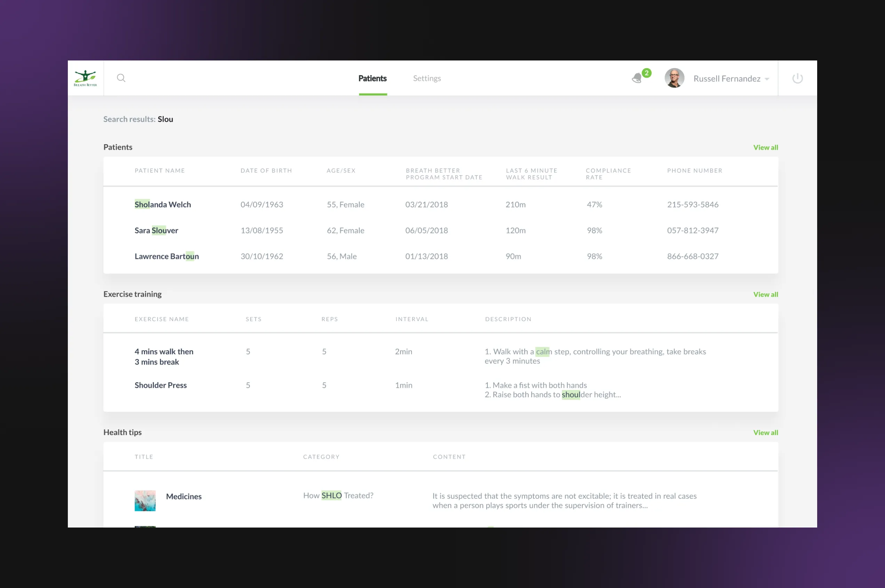Click Russell Fernandez avatar photo
This screenshot has height=588, width=885.
coord(674,78)
